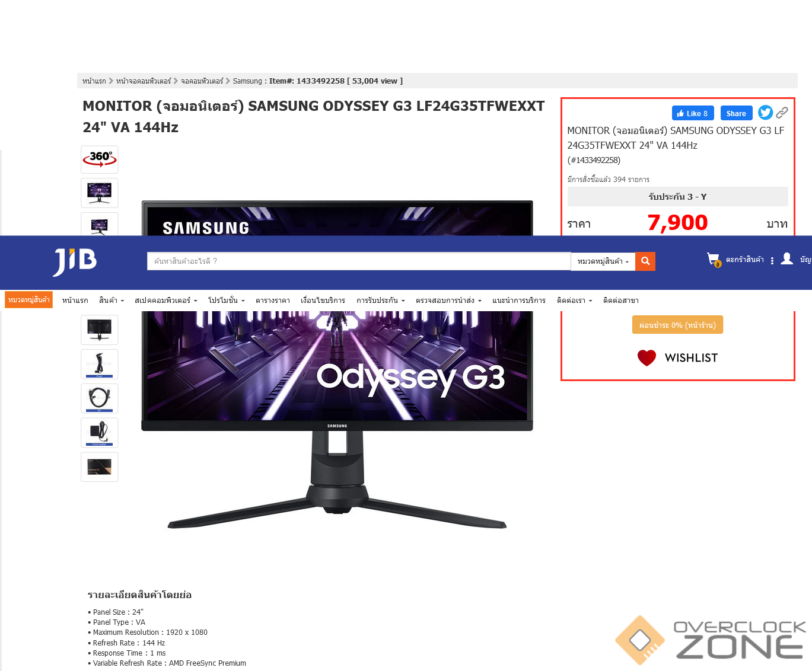Screen dimensions: 812x671
Task: Open the 360 degree view icon
Action: coord(100,159)
